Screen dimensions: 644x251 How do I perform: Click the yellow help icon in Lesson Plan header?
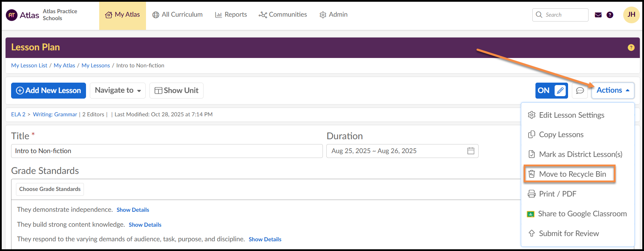point(631,48)
